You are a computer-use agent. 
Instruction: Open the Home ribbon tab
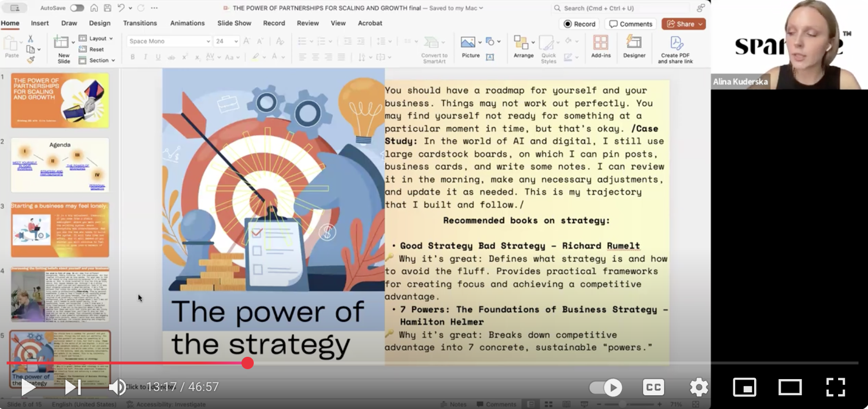coord(10,23)
